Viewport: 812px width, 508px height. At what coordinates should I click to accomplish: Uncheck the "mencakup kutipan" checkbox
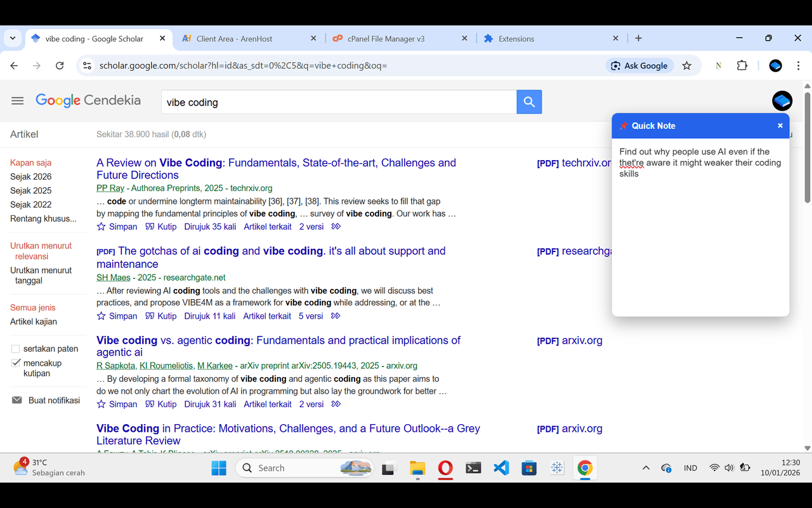click(16, 363)
